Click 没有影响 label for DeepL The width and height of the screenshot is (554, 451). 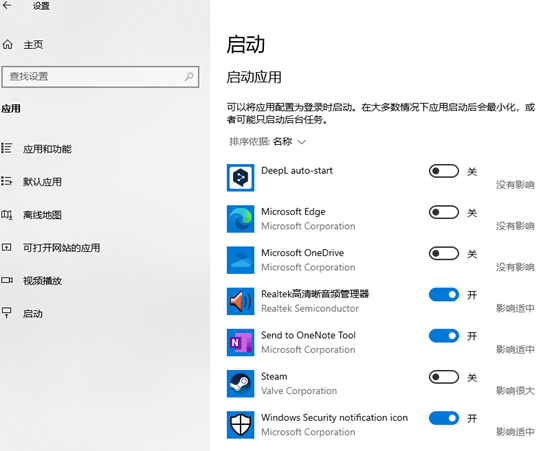coord(515,184)
